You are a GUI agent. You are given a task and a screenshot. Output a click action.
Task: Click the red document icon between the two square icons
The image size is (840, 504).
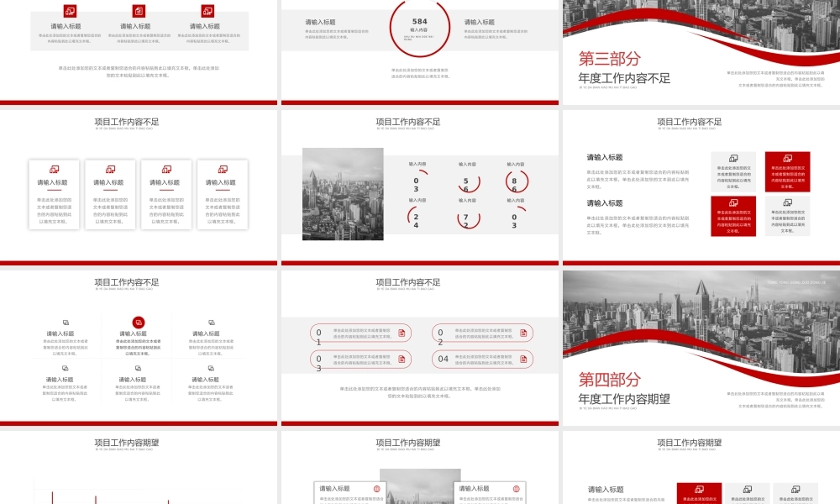pyautogui.click(x=139, y=11)
